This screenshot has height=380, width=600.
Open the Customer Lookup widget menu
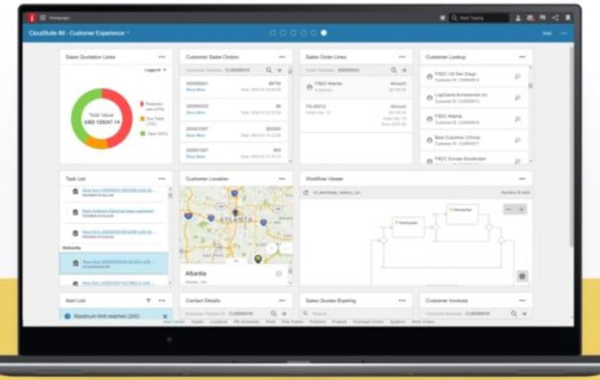click(x=522, y=57)
